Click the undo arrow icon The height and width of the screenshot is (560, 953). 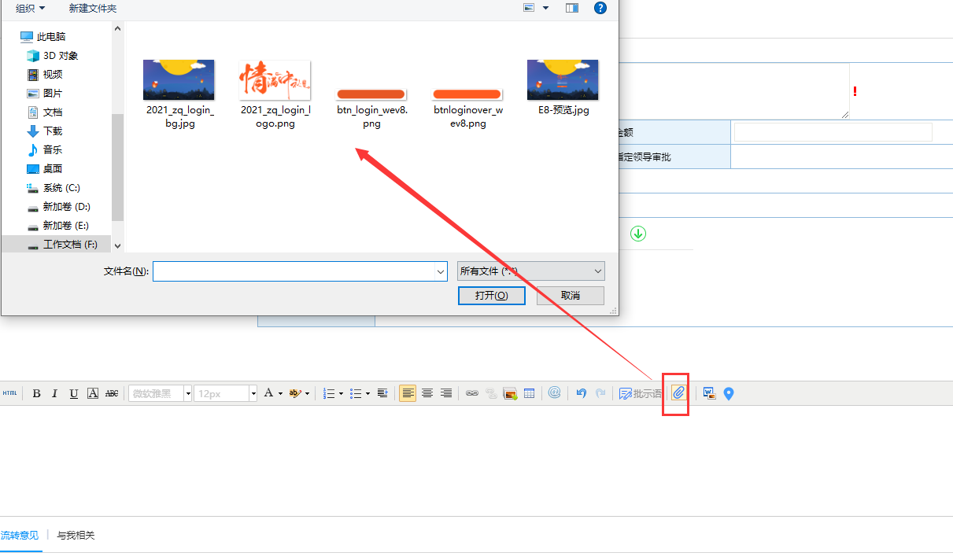click(581, 393)
